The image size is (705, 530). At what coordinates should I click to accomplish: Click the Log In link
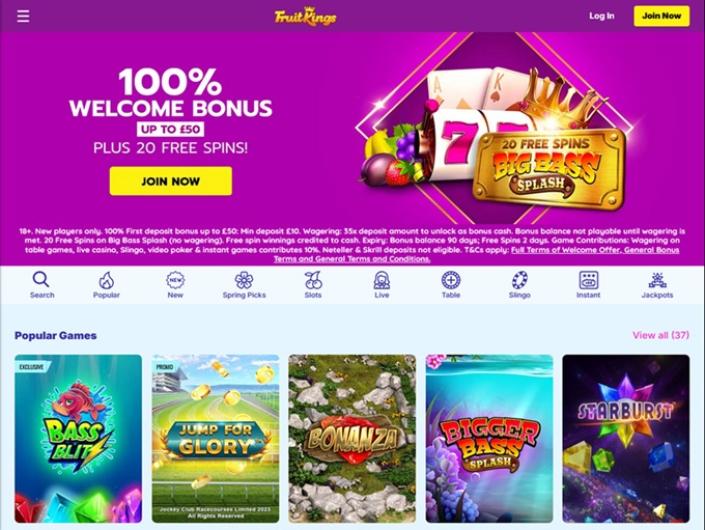602,16
